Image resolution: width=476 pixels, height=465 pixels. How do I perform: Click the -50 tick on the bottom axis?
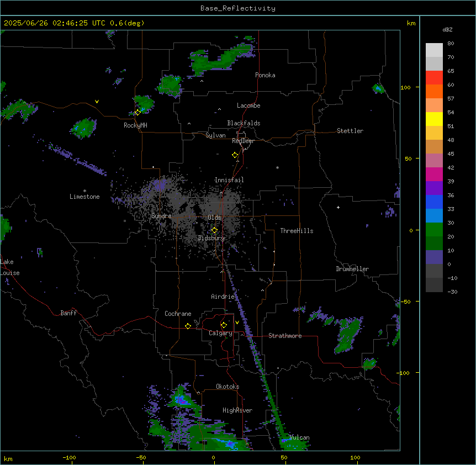(141, 457)
